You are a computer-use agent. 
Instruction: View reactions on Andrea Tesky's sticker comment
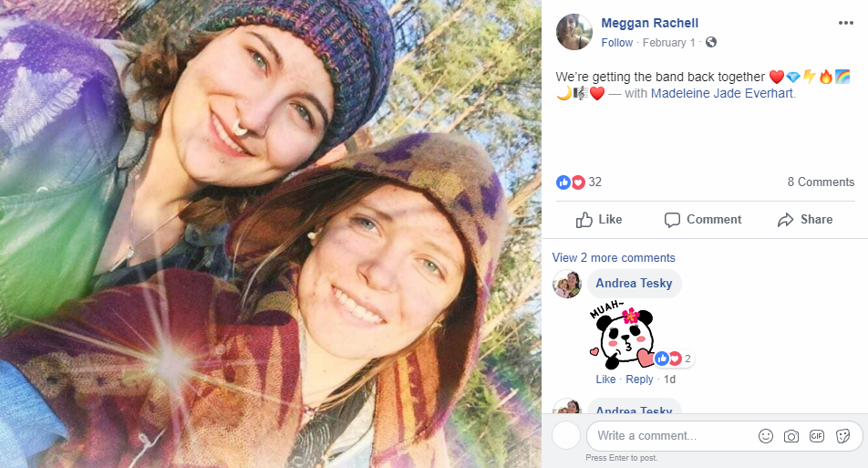(674, 359)
